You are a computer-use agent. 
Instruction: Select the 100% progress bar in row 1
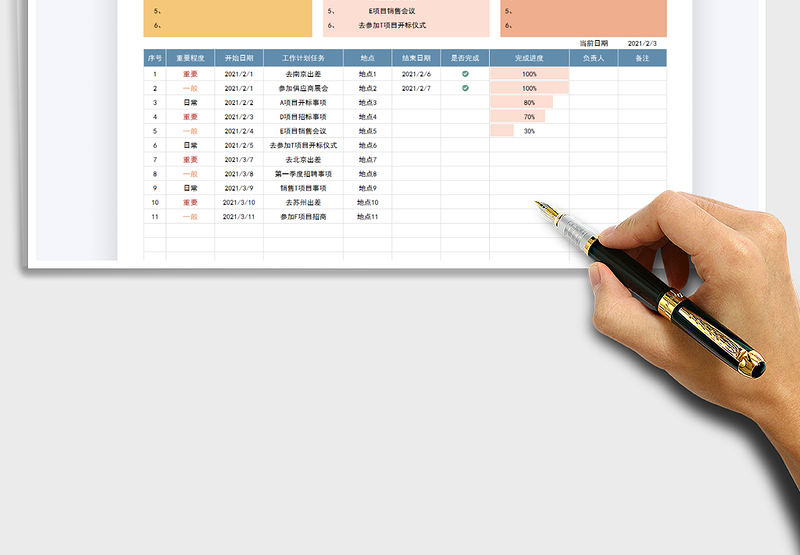529,74
